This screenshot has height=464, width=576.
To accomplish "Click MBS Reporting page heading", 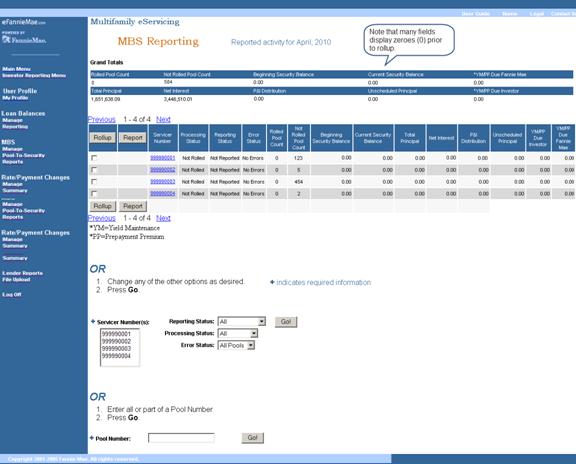I will coord(158,41).
